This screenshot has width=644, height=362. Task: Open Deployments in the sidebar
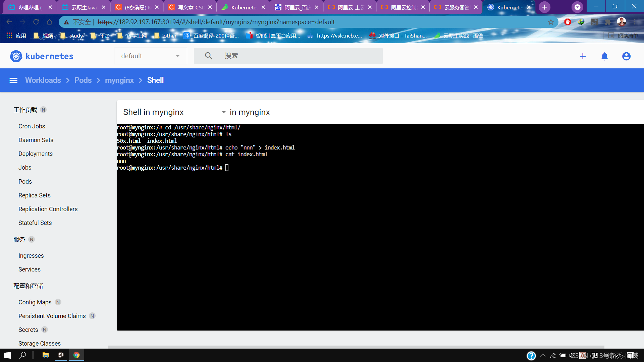click(x=36, y=154)
